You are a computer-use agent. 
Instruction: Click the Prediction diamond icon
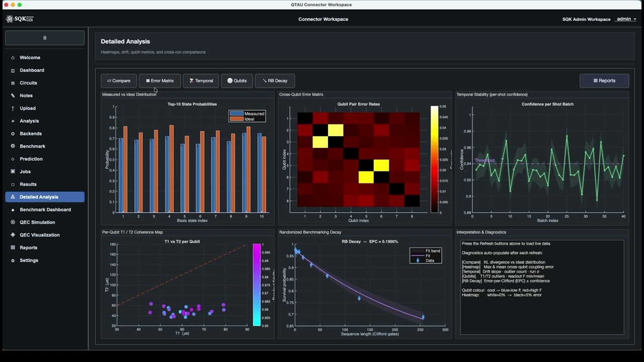click(x=13, y=159)
